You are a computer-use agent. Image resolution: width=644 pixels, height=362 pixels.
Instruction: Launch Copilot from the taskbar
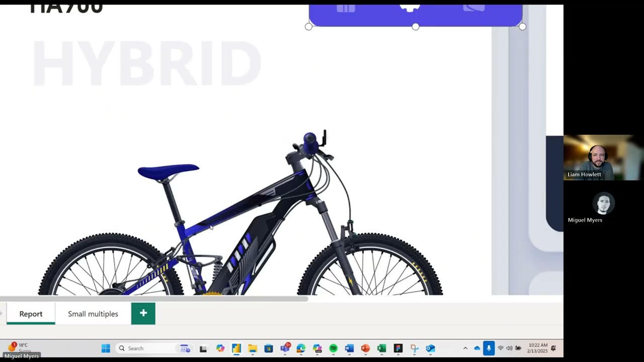tap(220, 348)
